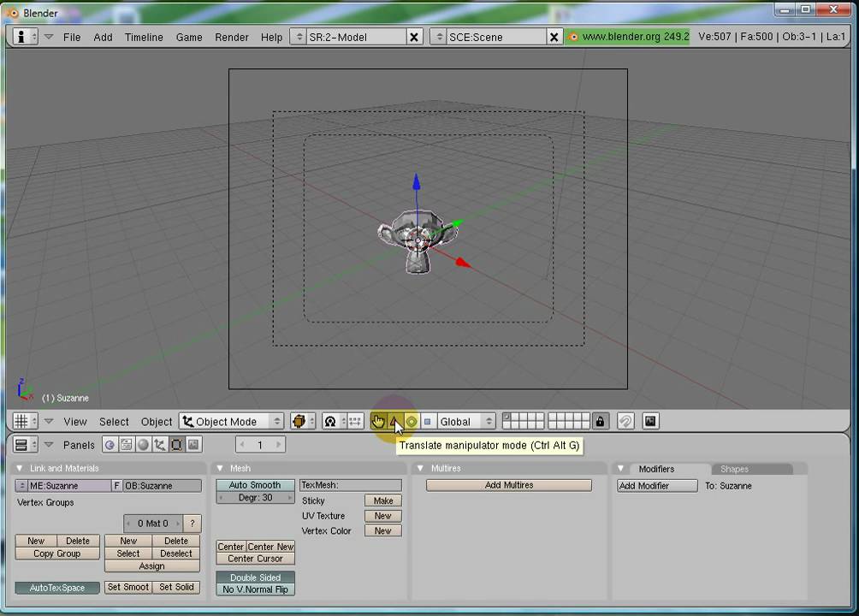Click the Blender logo beside www.blender.org
Screen dimensions: 859x616
pos(573,37)
